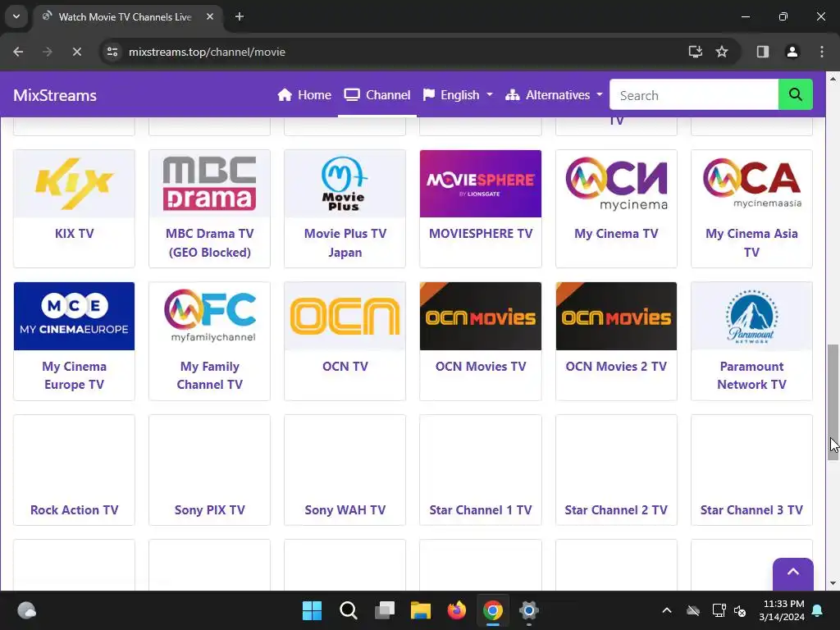Click Paramount Network TV link

coord(751,376)
